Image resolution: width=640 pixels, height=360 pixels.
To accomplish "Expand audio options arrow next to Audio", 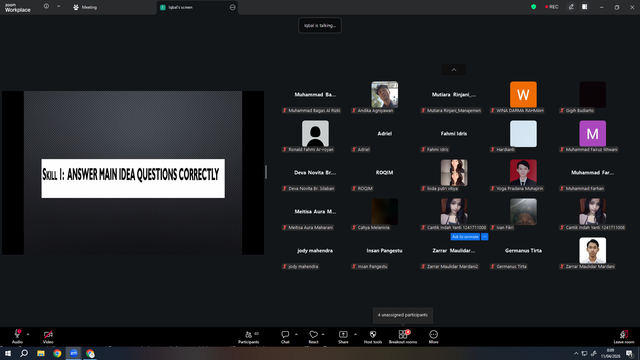I will click(28, 334).
